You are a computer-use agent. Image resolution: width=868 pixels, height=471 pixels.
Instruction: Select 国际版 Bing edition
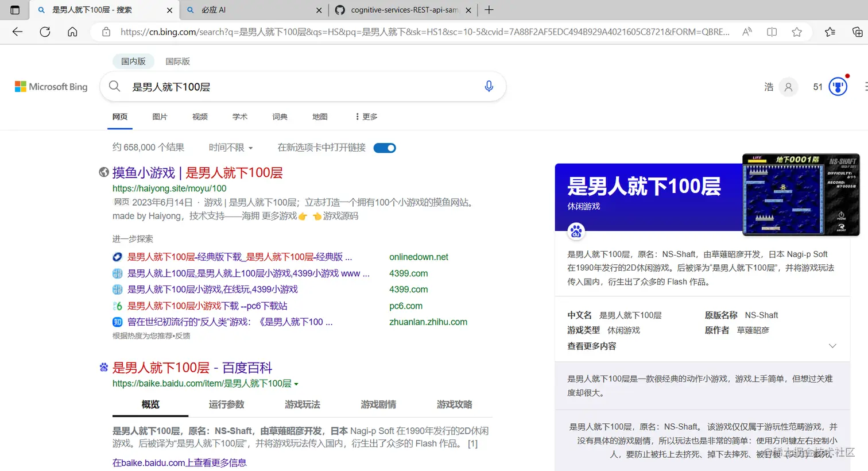[x=177, y=61]
